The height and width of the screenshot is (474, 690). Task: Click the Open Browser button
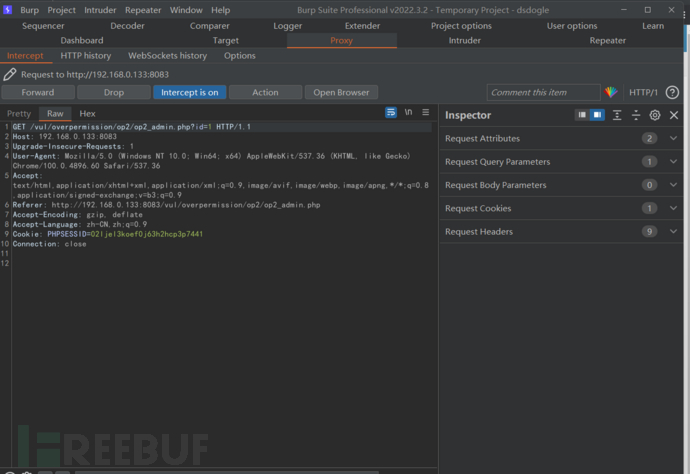click(341, 92)
